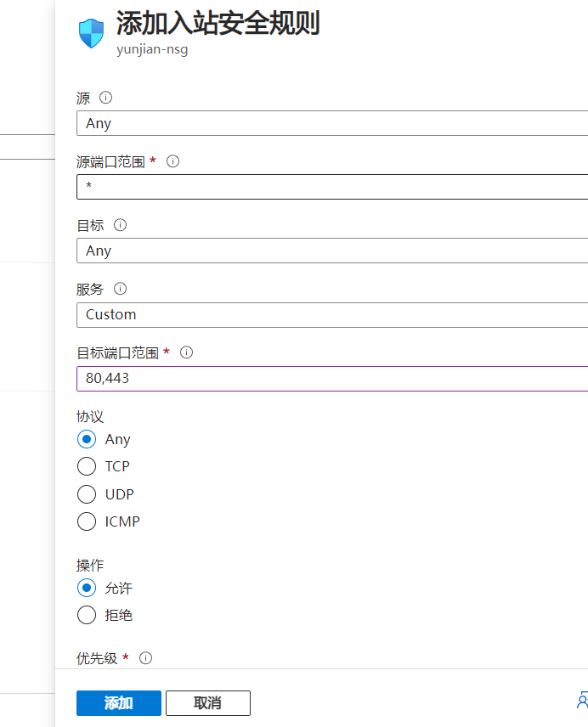Show info tooltip for 目标
588x727 pixels.
pyautogui.click(x=120, y=225)
